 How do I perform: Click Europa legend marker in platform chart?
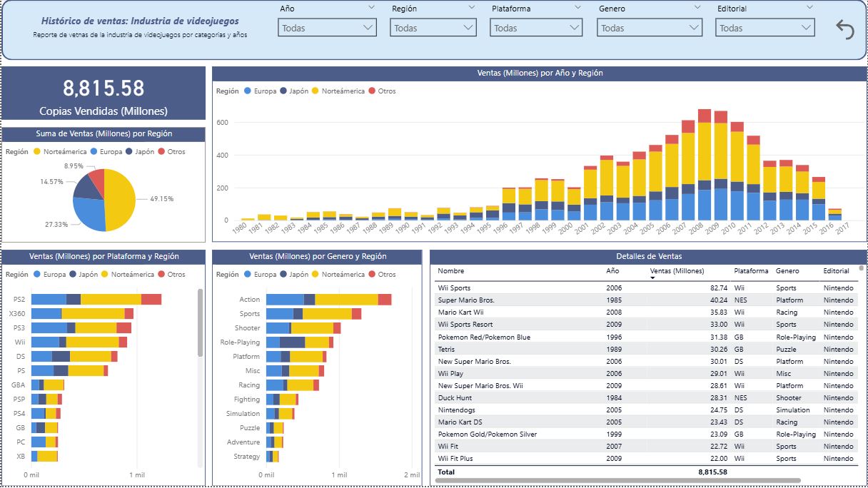(37, 274)
